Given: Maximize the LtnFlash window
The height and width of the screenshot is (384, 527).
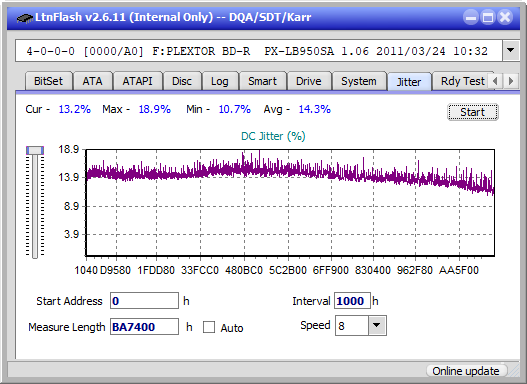Looking at the screenshot, I should point(488,17).
